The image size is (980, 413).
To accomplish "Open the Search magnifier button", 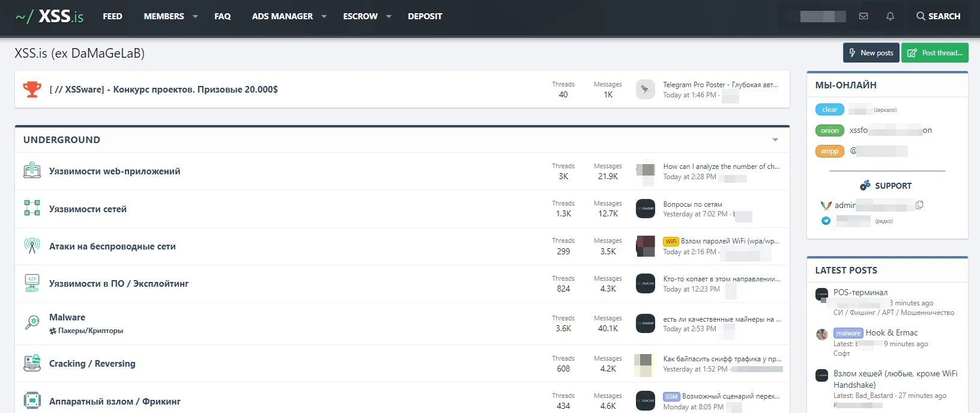I will pos(938,16).
